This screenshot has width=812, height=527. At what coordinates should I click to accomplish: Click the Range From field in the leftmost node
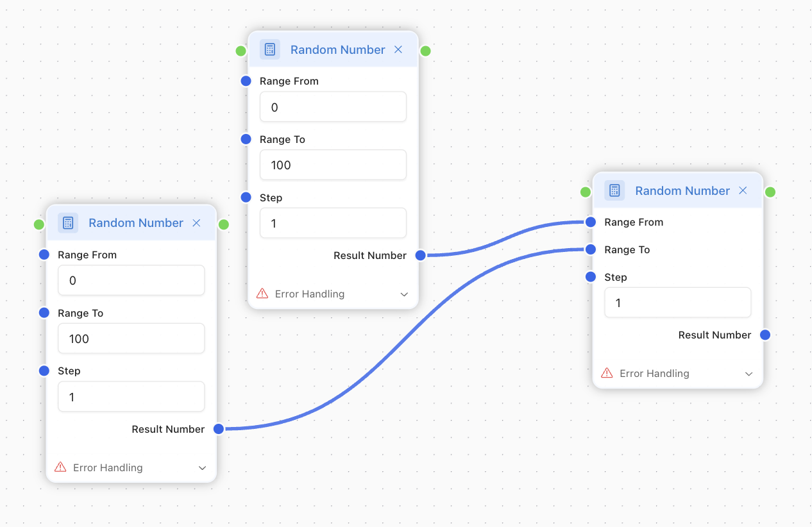131,281
